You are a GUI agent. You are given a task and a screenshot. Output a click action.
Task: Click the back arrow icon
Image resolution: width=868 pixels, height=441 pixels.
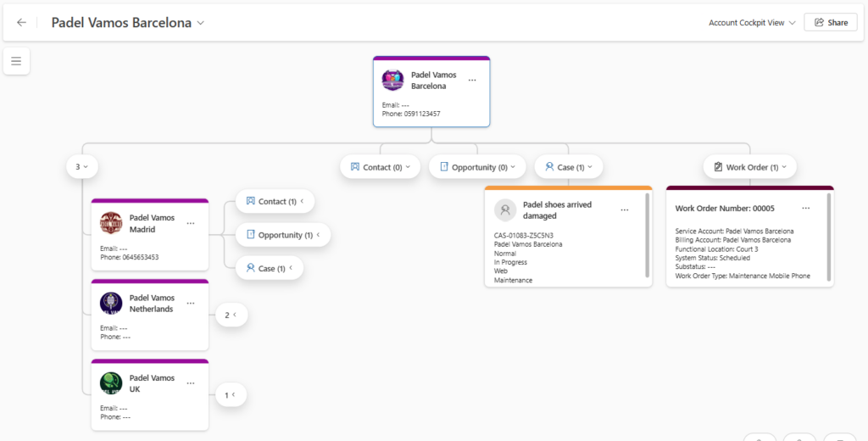[x=21, y=23]
